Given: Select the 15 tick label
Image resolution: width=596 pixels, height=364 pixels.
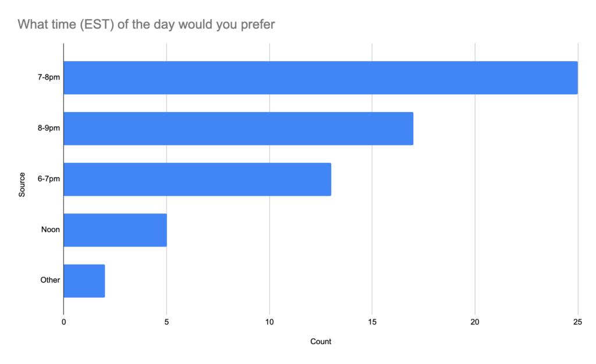Looking at the screenshot, I should [372, 323].
